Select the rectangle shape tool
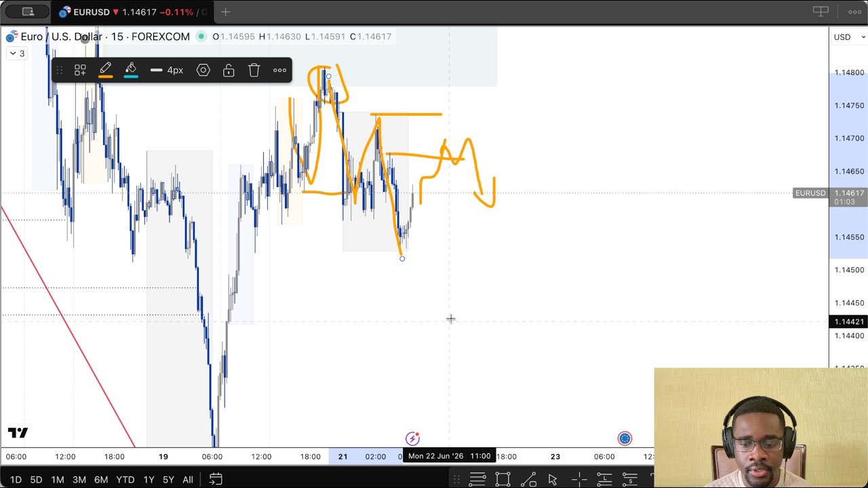The image size is (868, 488). coord(502,479)
